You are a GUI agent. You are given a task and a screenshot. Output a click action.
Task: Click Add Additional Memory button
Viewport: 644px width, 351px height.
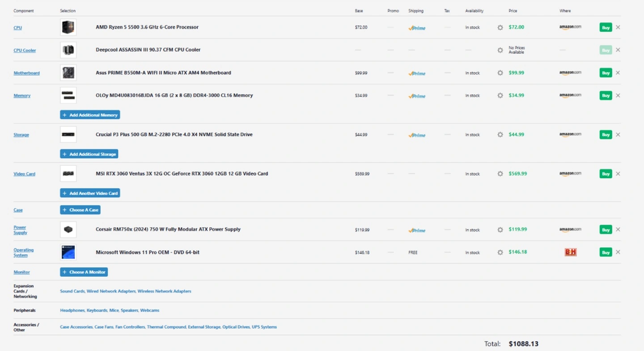90,115
